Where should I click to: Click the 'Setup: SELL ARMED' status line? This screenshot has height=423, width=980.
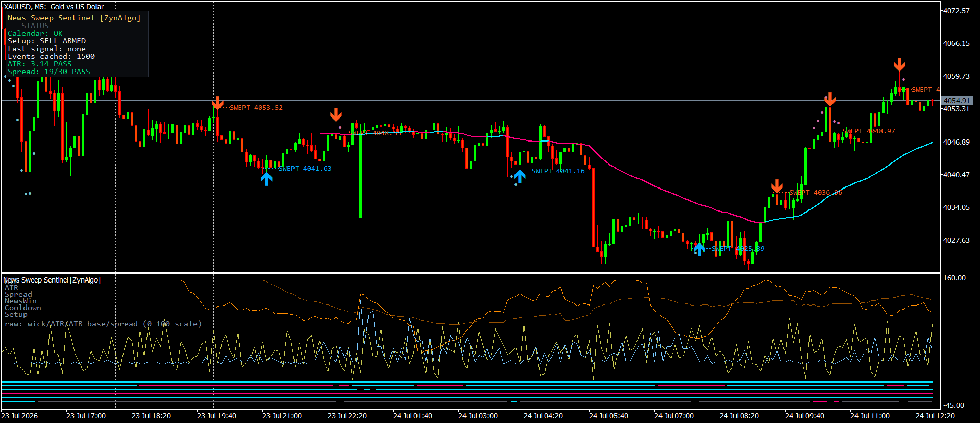(x=47, y=41)
